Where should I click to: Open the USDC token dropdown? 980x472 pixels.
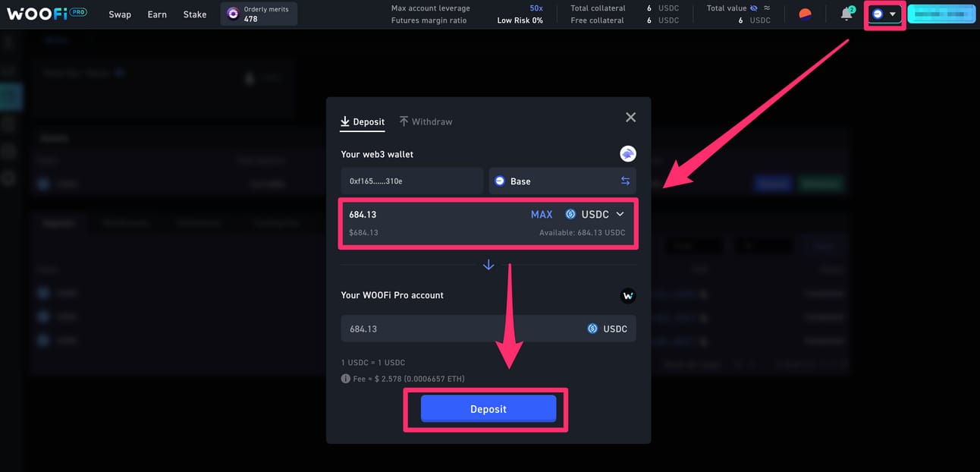tap(595, 215)
